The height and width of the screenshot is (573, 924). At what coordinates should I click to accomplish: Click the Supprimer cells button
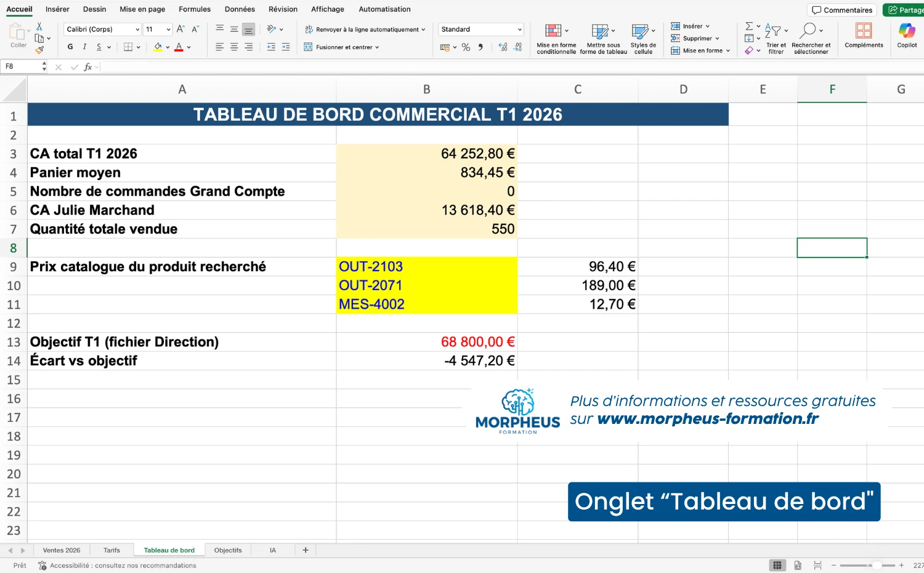[x=695, y=38]
